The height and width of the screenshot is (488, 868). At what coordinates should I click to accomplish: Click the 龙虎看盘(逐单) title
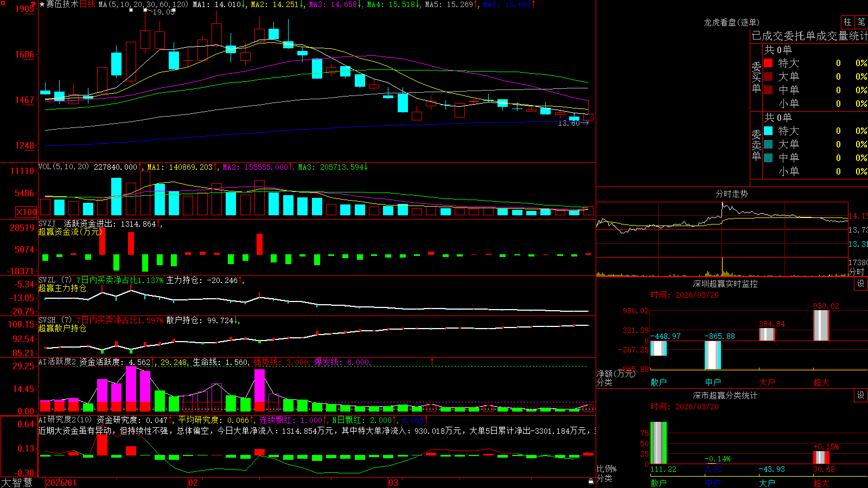point(731,22)
